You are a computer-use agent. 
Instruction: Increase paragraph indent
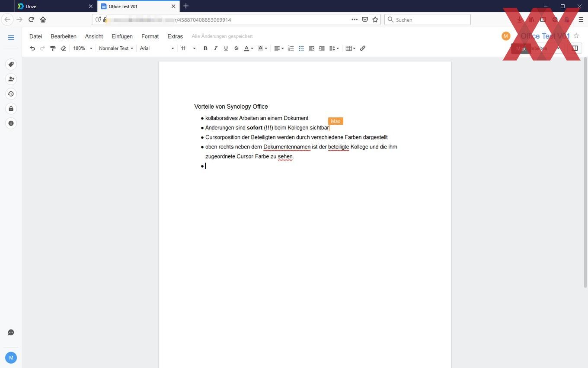coord(322,48)
